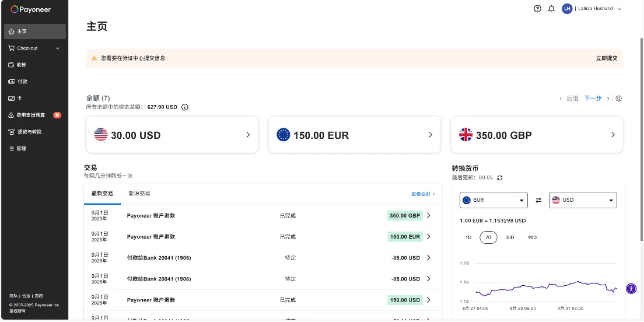Click the 收款 wallet icon
This screenshot has width=644, height=322.
[x=12, y=65]
